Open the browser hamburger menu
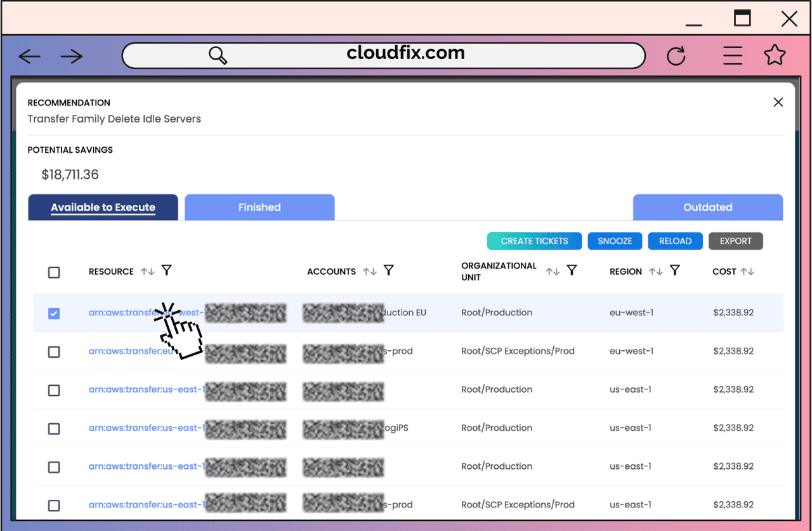812x531 pixels. (x=733, y=56)
